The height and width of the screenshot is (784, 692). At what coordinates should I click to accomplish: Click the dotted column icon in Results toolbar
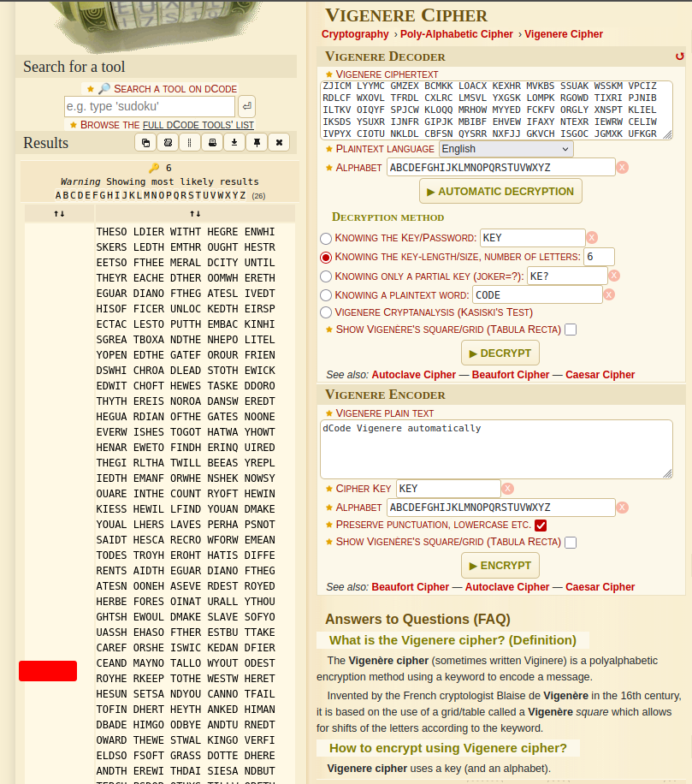point(189,143)
